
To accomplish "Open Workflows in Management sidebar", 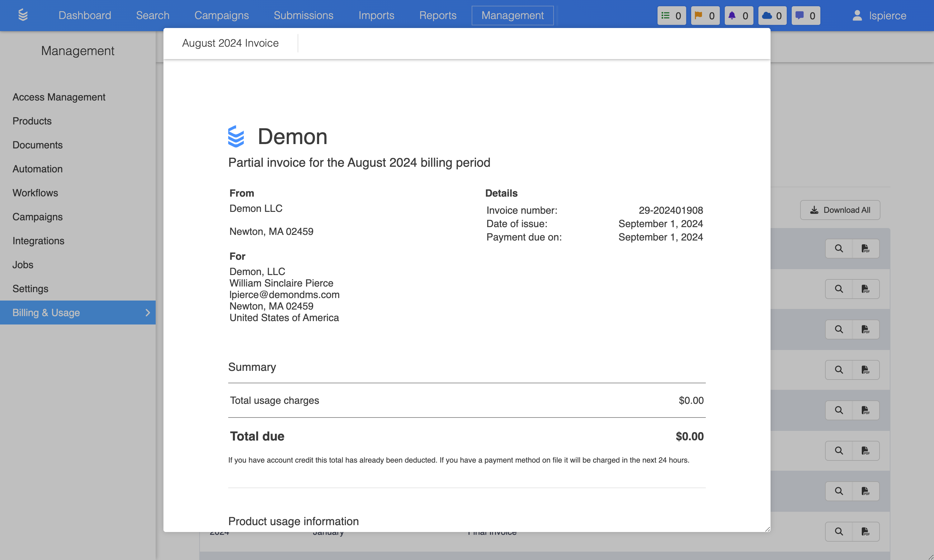I will [35, 193].
